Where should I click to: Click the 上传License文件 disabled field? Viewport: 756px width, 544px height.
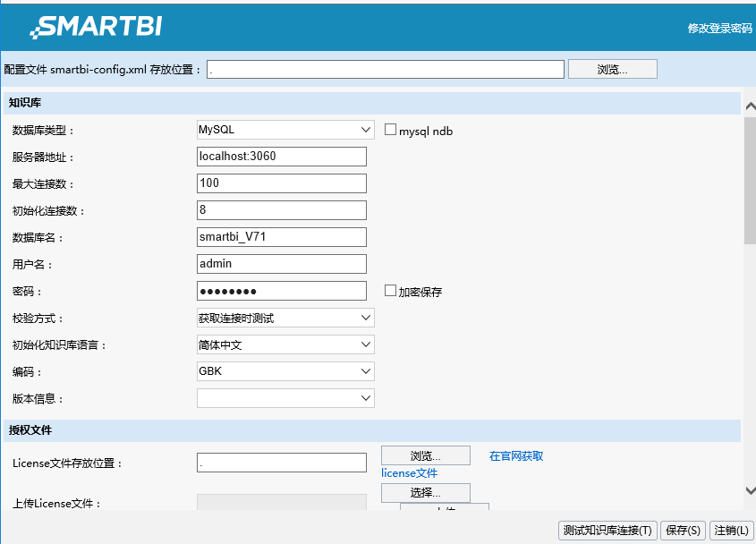[x=282, y=502]
